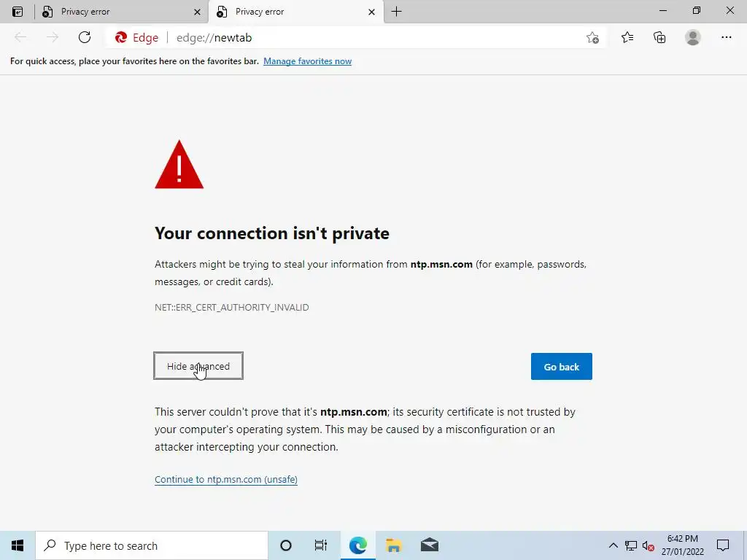Restore down the Edge window
The image size is (747, 560).
pos(697,11)
